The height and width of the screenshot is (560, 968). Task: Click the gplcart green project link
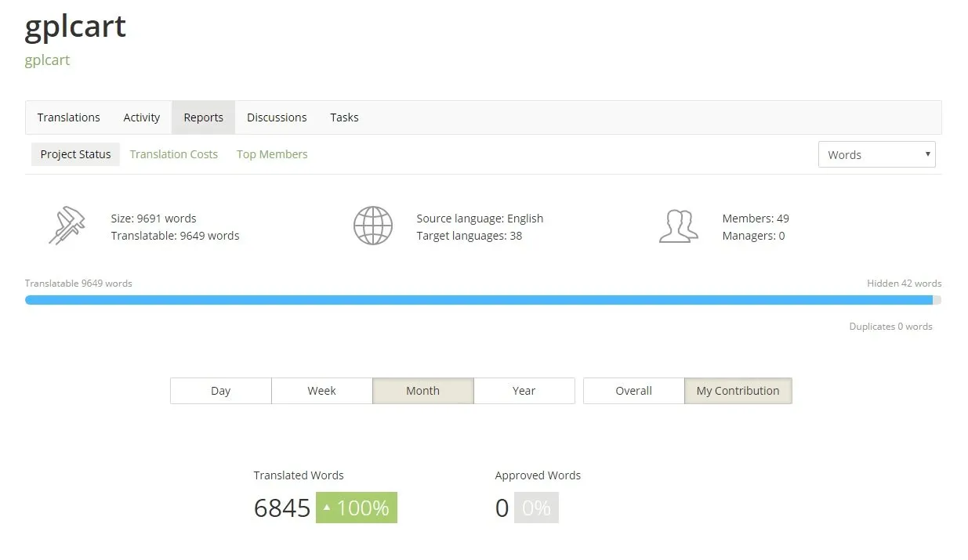(x=47, y=60)
